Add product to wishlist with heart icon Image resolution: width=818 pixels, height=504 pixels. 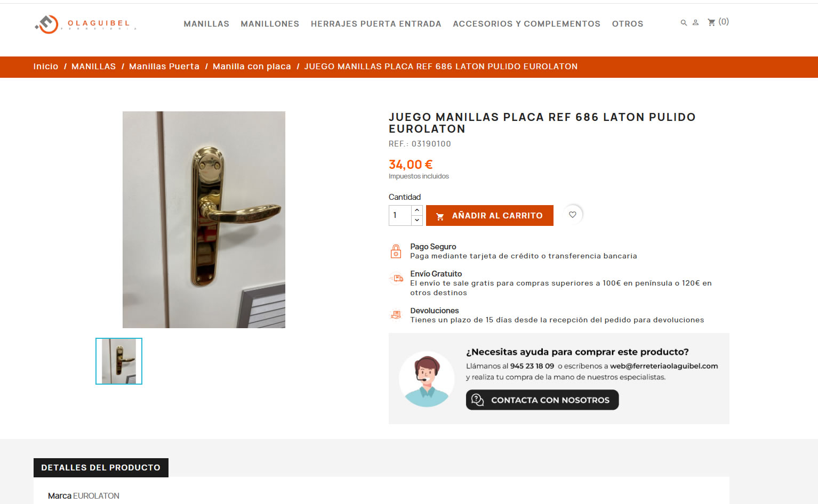coord(573,215)
